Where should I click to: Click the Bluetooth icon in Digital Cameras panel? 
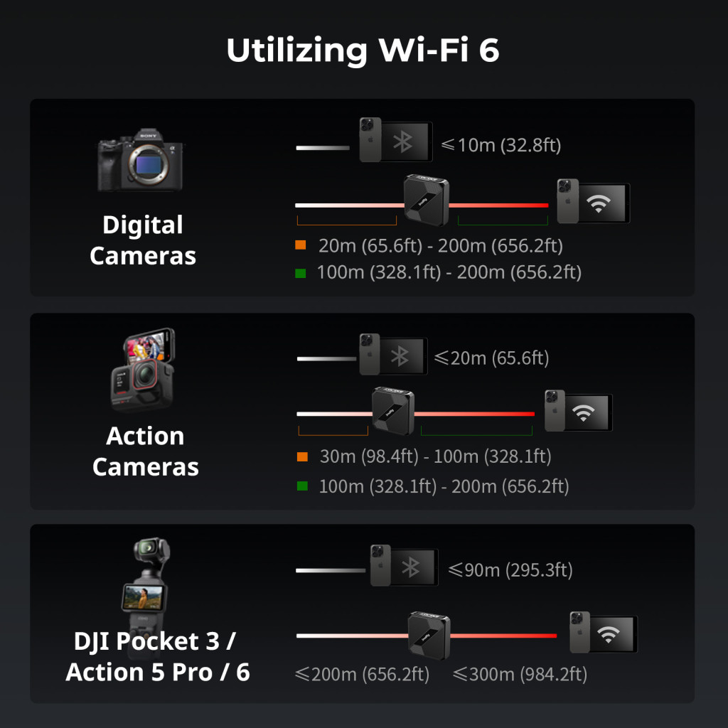tap(404, 142)
